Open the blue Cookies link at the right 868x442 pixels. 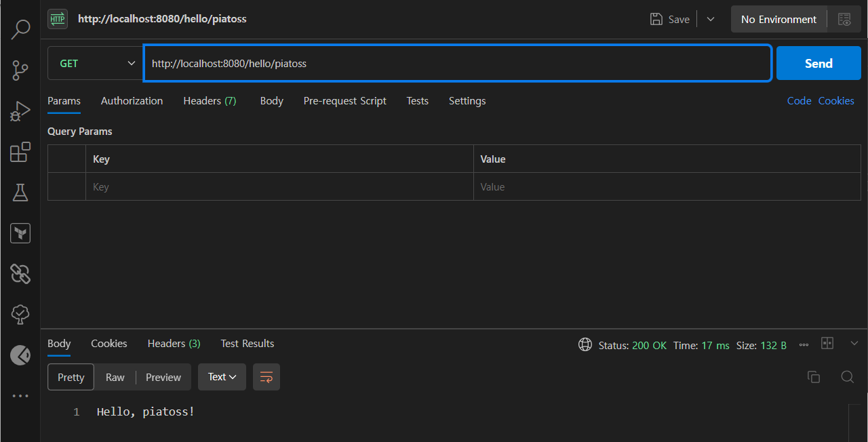836,101
